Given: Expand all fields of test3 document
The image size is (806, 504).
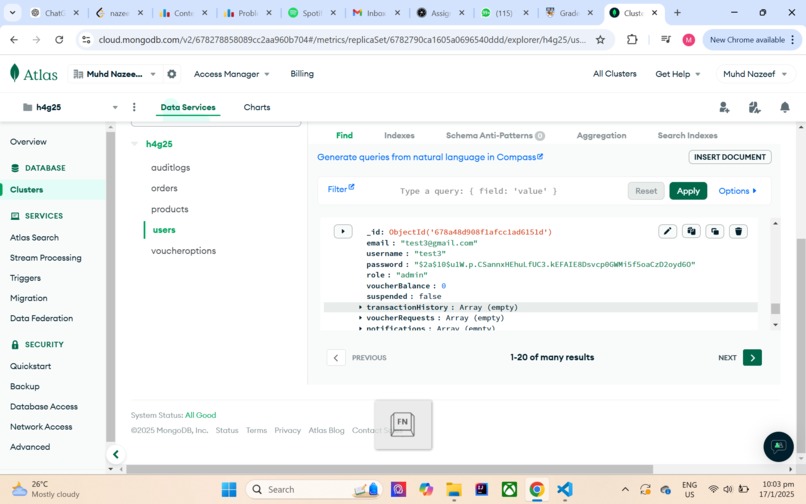Looking at the screenshot, I should click(x=343, y=231).
